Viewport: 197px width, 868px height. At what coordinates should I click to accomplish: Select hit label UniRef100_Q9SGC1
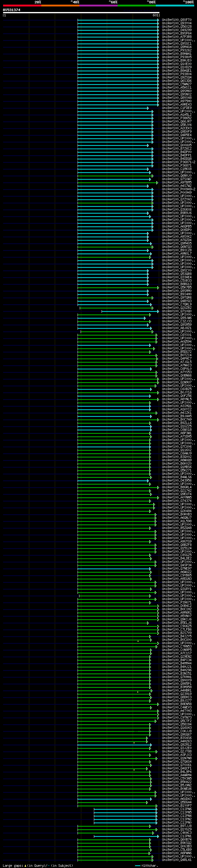click(176, 43)
